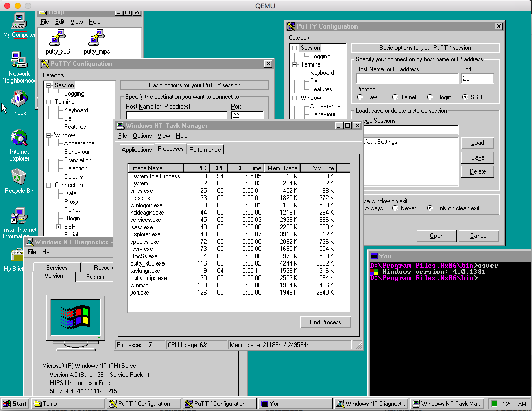
Task: Select Logging in right PuTTY category tree
Action: click(x=320, y=57)
